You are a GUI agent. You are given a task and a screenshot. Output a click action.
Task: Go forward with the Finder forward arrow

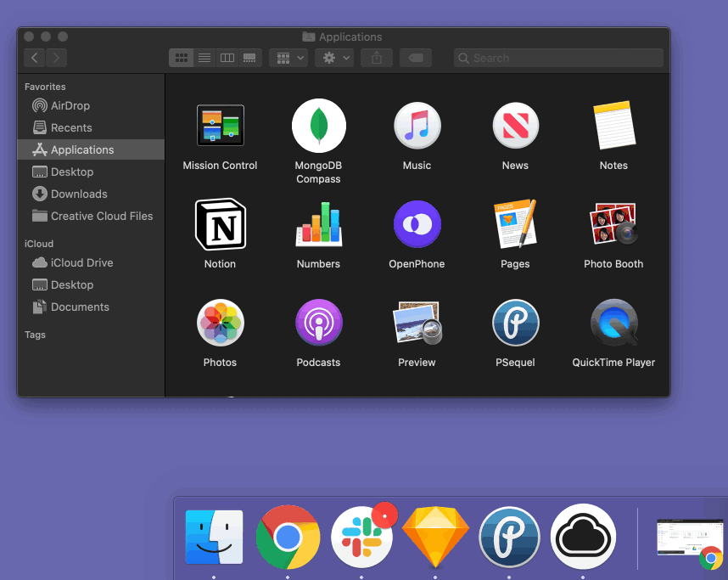56,58
